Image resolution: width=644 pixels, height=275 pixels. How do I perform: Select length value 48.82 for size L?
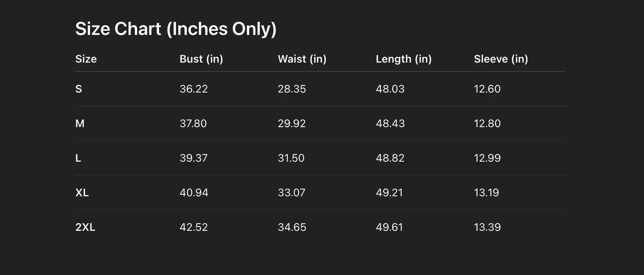coord(390,158)
